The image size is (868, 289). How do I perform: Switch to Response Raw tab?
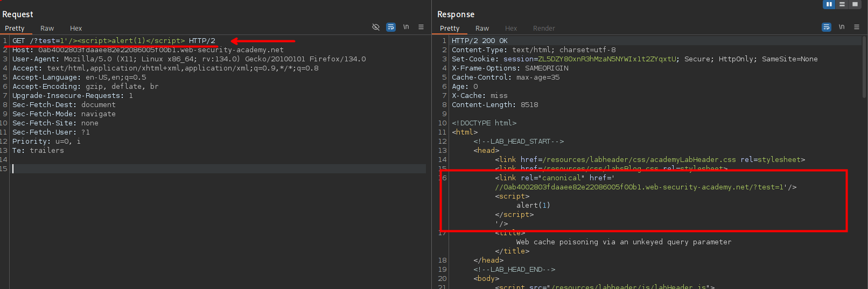(482, 29)
